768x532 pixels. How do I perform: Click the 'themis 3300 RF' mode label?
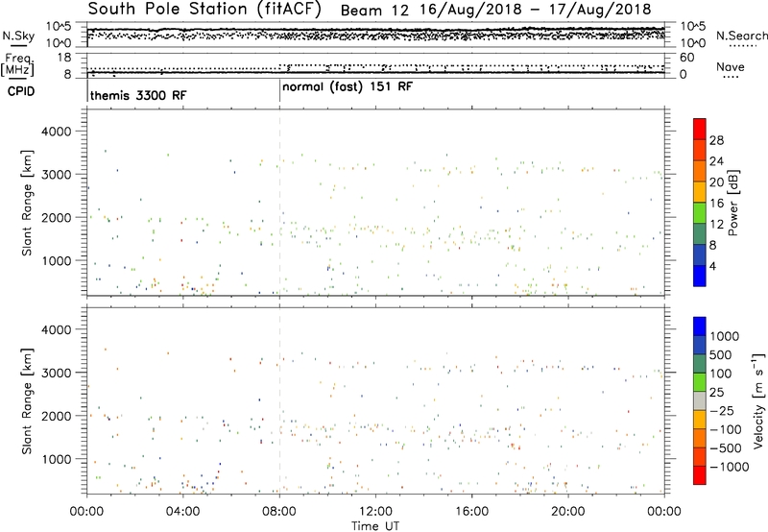tap(138, 95)
